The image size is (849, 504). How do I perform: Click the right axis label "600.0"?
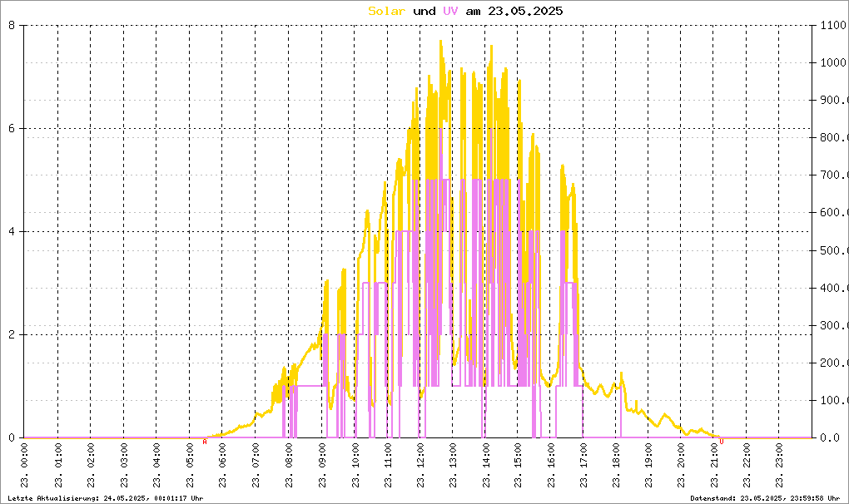834,213
